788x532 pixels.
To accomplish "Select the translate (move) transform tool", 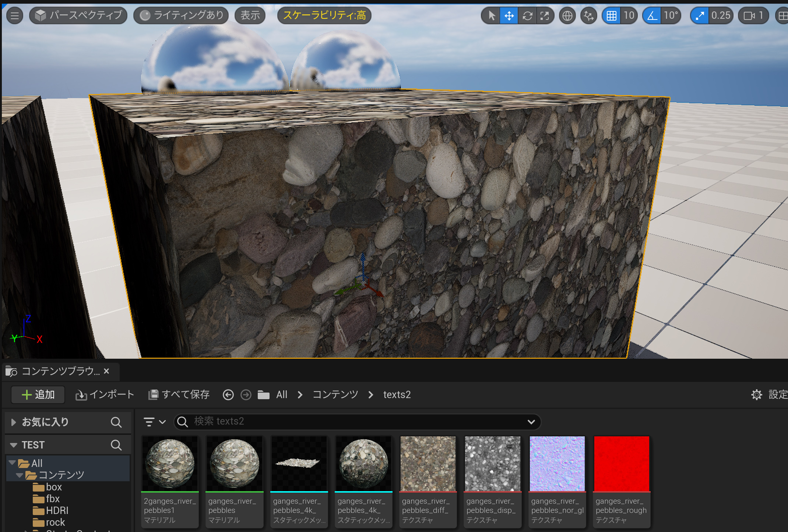I will (509, 16).
